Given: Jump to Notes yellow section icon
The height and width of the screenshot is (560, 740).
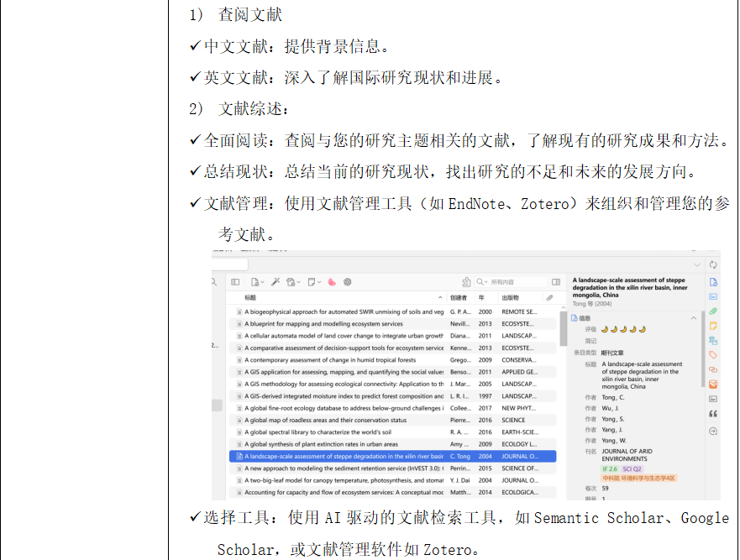Looking at the screenshot, I should coord(713,326).
